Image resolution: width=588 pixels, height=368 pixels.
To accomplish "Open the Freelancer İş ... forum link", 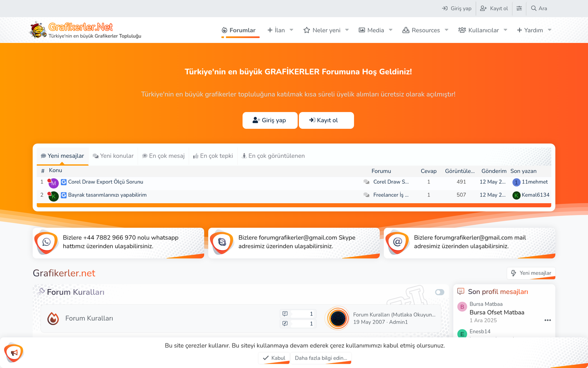I will pos(391,195).
